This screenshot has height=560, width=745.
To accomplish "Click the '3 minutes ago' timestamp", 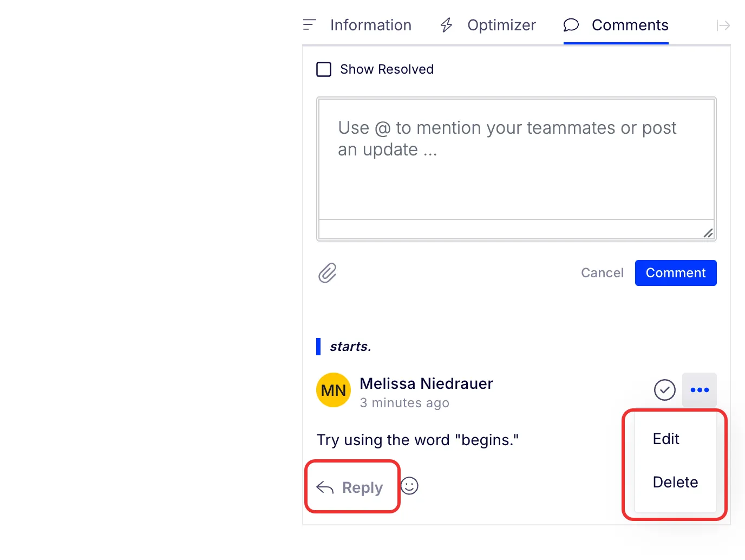I will pos(404,403).
